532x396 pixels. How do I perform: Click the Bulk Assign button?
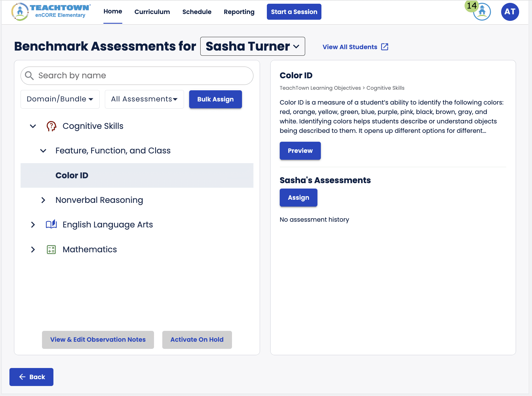(215, 99)
